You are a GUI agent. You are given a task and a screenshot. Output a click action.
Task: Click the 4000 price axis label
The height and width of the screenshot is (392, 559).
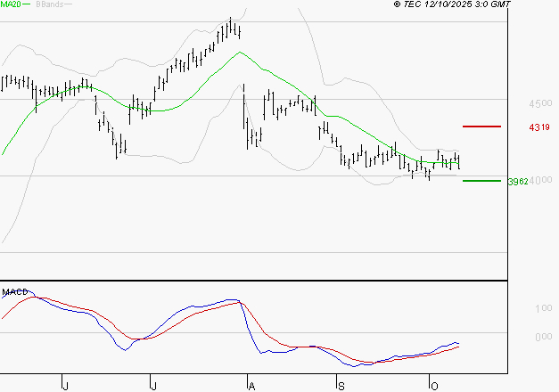540,180
